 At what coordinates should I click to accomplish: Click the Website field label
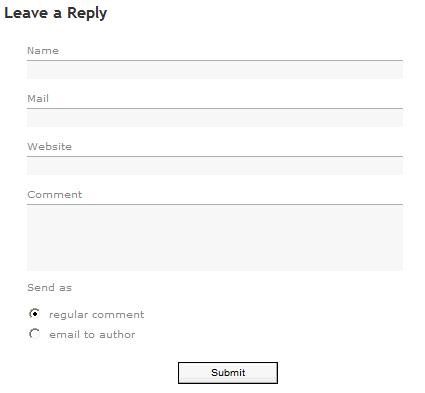coord(49,147)
